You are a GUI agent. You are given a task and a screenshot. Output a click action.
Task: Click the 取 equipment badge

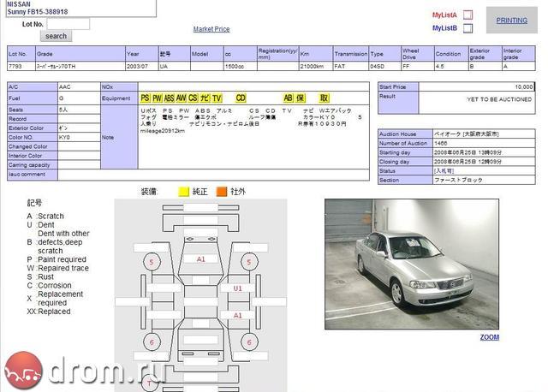tap(324, 98)
